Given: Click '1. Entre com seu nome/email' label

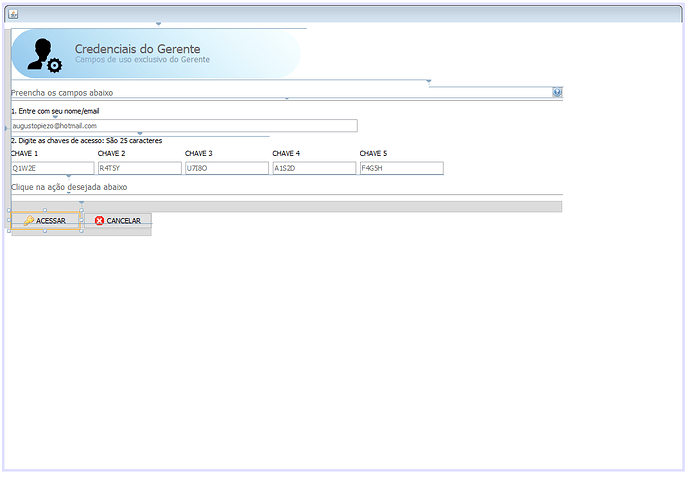Looking at the screenshot, I should pyautogui.click(x=55, y=111).
